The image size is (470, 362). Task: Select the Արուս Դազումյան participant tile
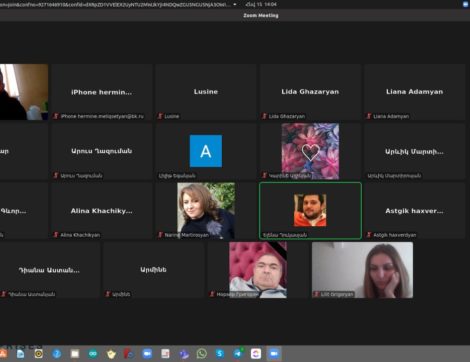tap(101, 151)
